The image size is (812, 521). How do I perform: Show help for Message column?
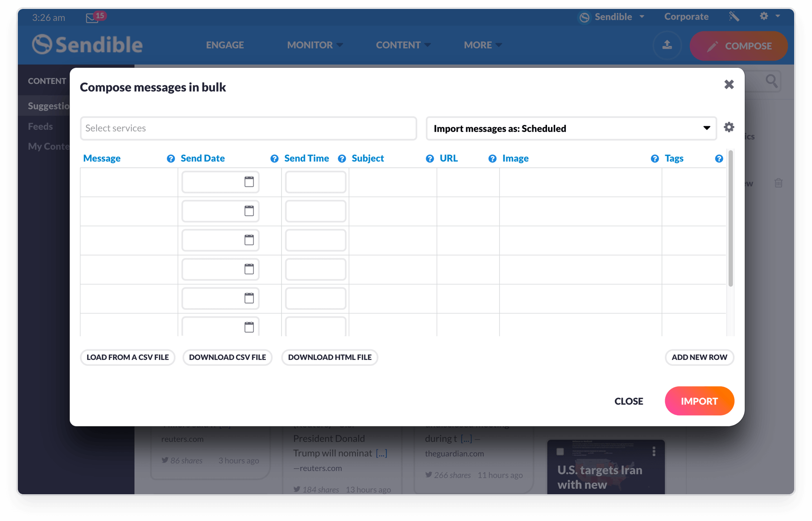(171, 159)
